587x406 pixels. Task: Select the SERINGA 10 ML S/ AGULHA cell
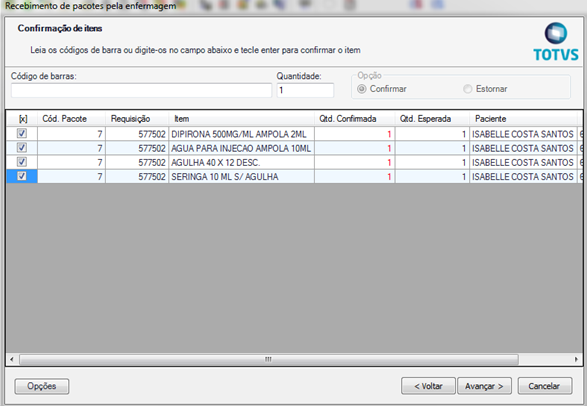(x=241, y=177)
